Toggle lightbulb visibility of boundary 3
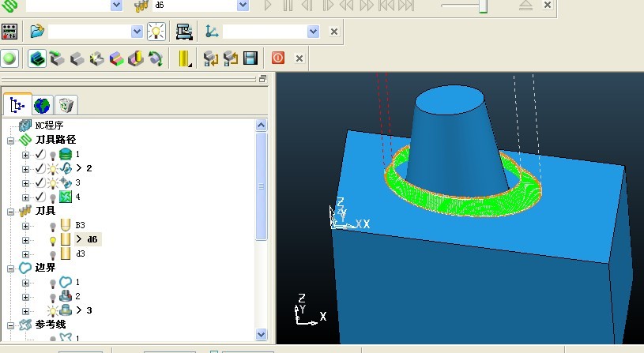Viewport: 644px width, 353px height. (53, 310)
